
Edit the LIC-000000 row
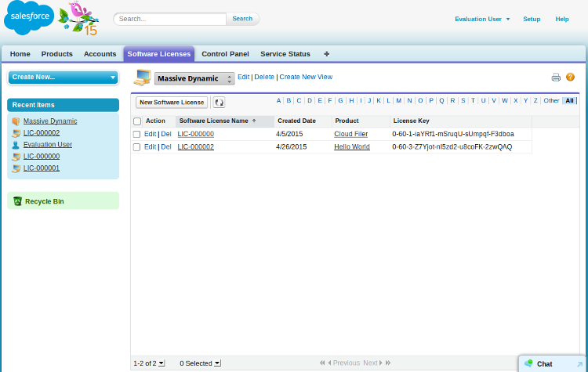point(150,134)
